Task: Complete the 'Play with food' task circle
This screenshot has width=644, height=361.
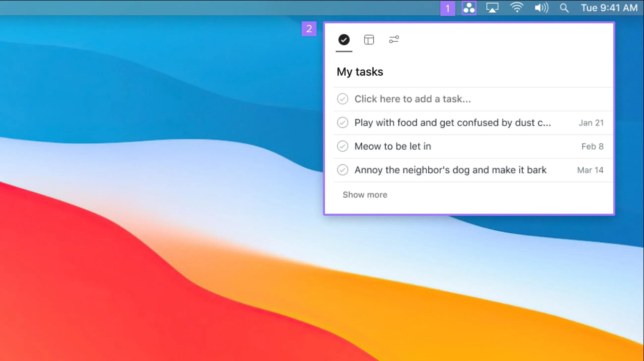Action: 343,122
